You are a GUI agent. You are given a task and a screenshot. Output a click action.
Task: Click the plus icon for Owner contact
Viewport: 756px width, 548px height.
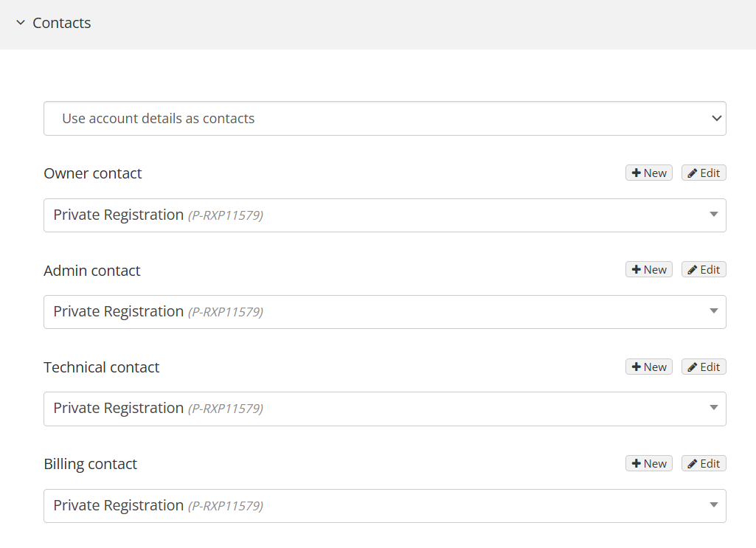(x=637, y=173)
